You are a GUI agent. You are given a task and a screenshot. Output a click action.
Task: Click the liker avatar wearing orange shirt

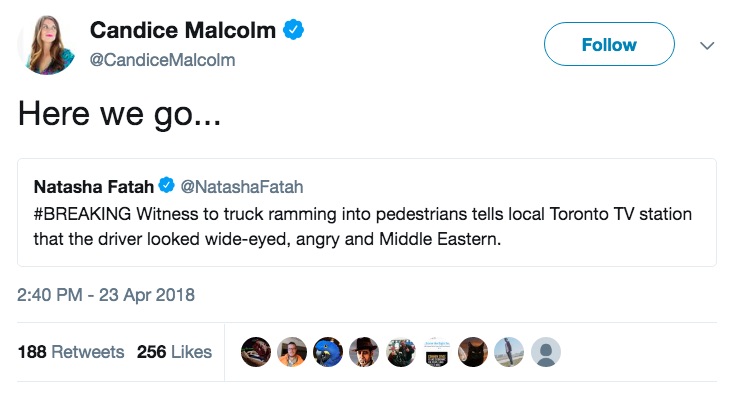pyautogui.click(x=292, y=352)
